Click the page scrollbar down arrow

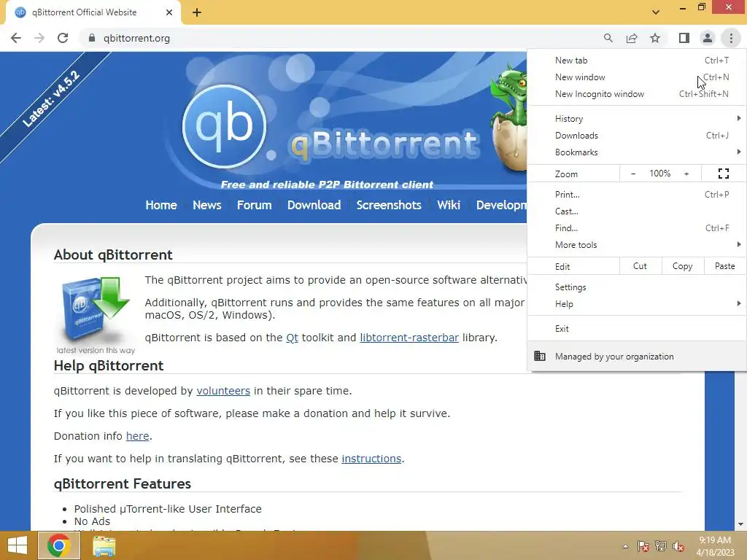(740, 524)
